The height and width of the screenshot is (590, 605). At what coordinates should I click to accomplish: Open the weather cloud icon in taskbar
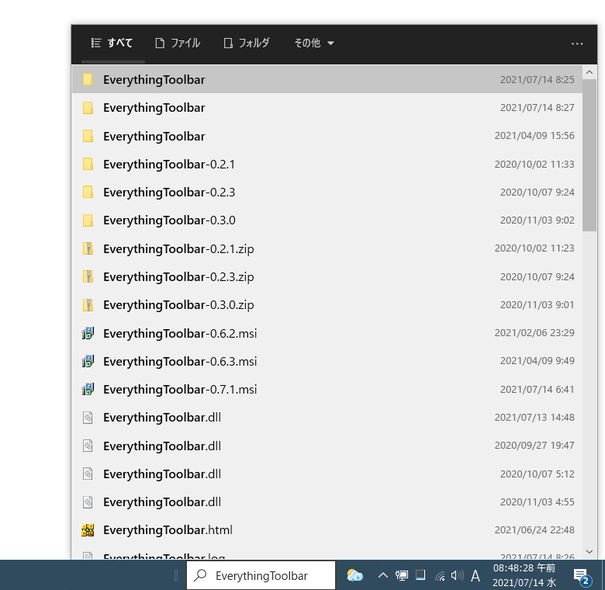355,575
